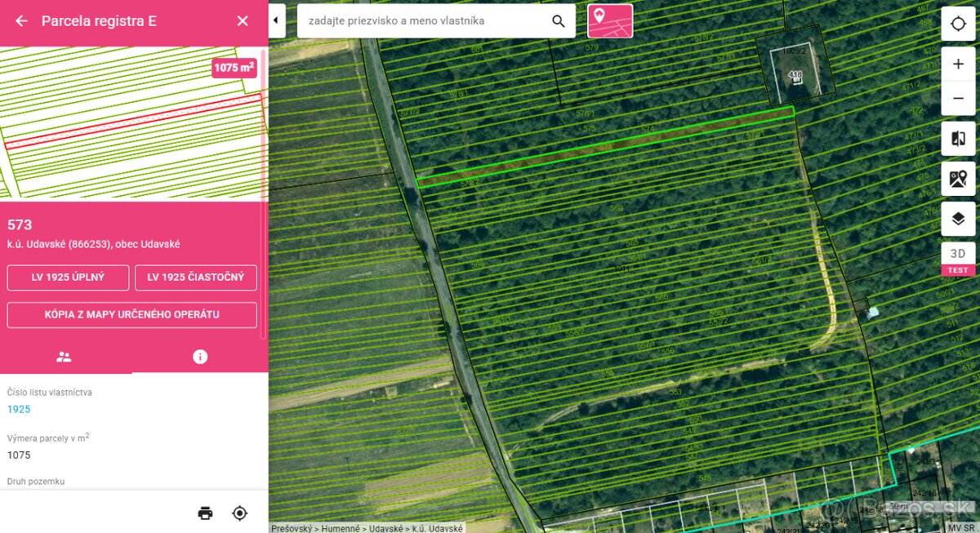Open LV 1925 ÚPLNÝ document
Viewport: 980px width, 533px height.
[68, 278]
